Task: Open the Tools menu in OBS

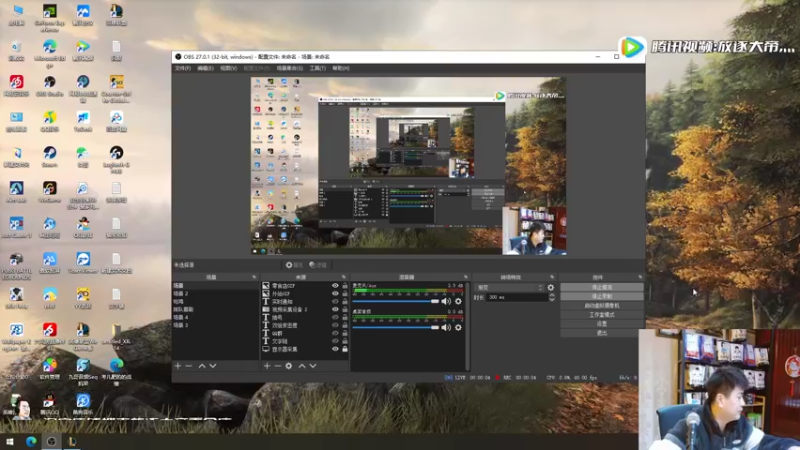Action: 317,68
